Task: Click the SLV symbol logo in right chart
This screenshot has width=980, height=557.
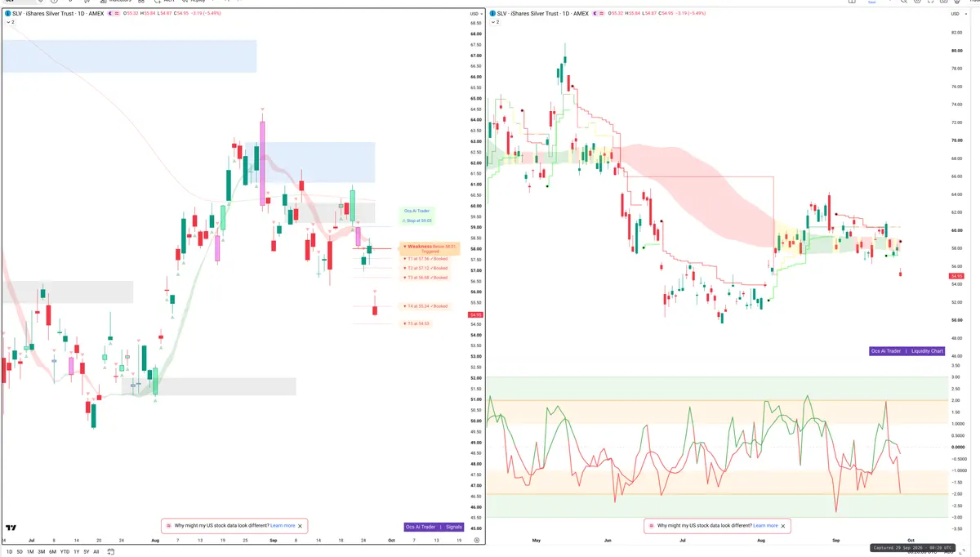Action: [492, 14]
